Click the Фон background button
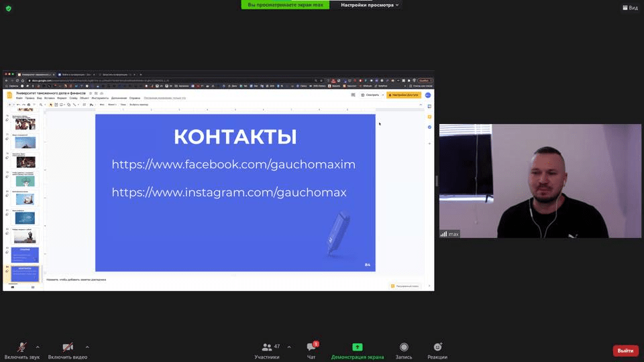The image size is (644, 362). coord(102,105)
